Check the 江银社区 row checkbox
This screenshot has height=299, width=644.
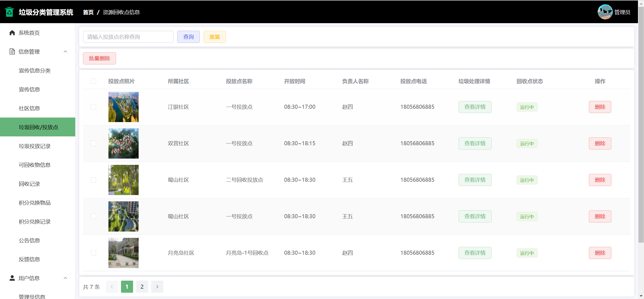93,107
